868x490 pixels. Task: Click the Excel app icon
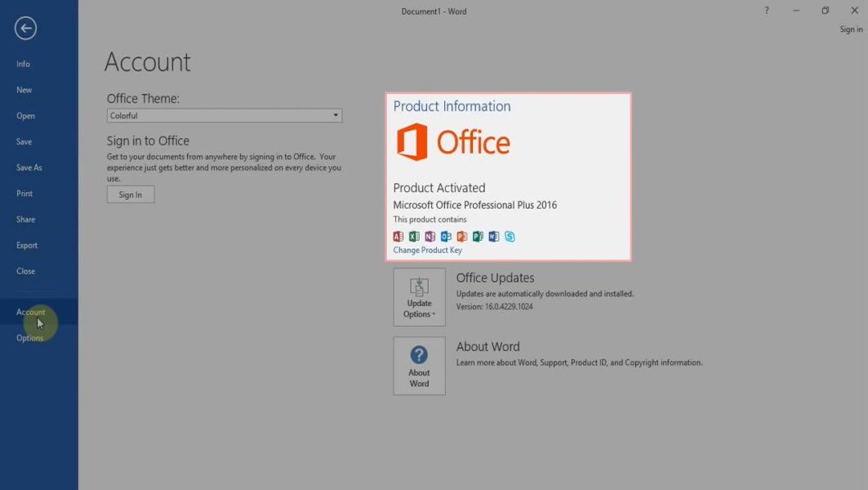coord(414,236)
